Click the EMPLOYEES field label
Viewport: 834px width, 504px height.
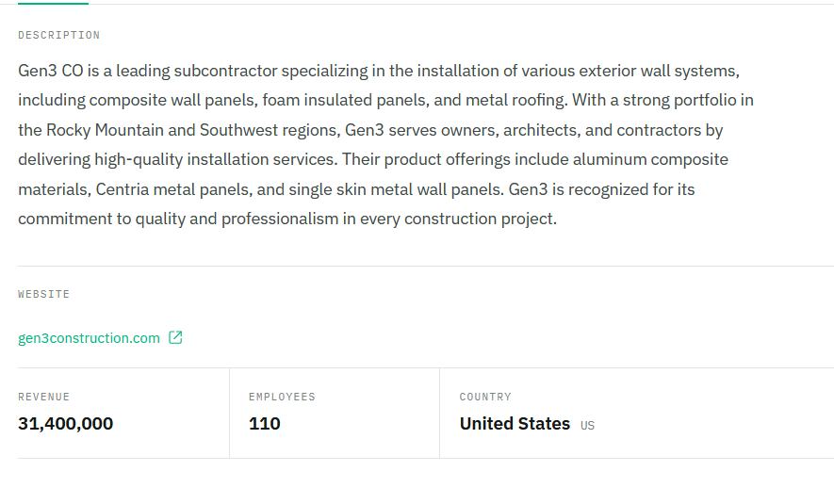point(282,397)
